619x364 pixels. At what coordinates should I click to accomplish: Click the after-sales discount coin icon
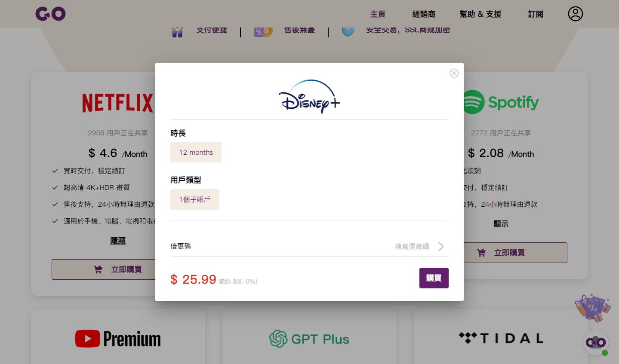pos(263,31)
